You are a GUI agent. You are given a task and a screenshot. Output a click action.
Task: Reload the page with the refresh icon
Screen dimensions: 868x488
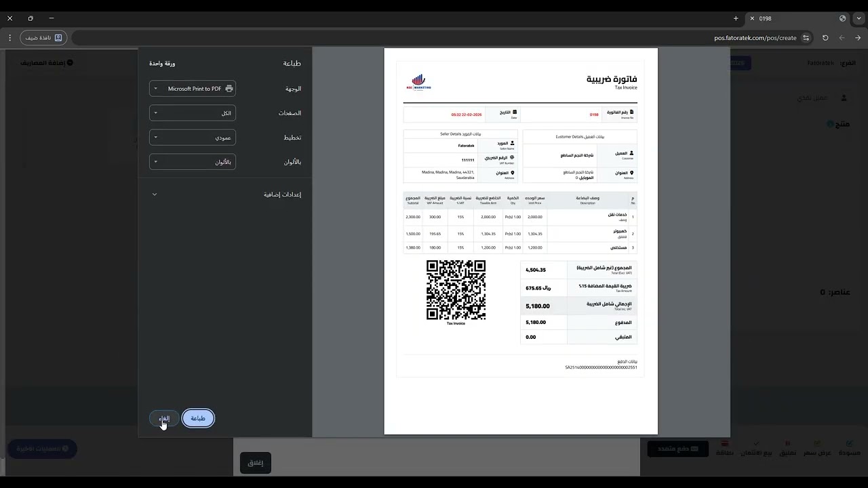click(825, 38)
